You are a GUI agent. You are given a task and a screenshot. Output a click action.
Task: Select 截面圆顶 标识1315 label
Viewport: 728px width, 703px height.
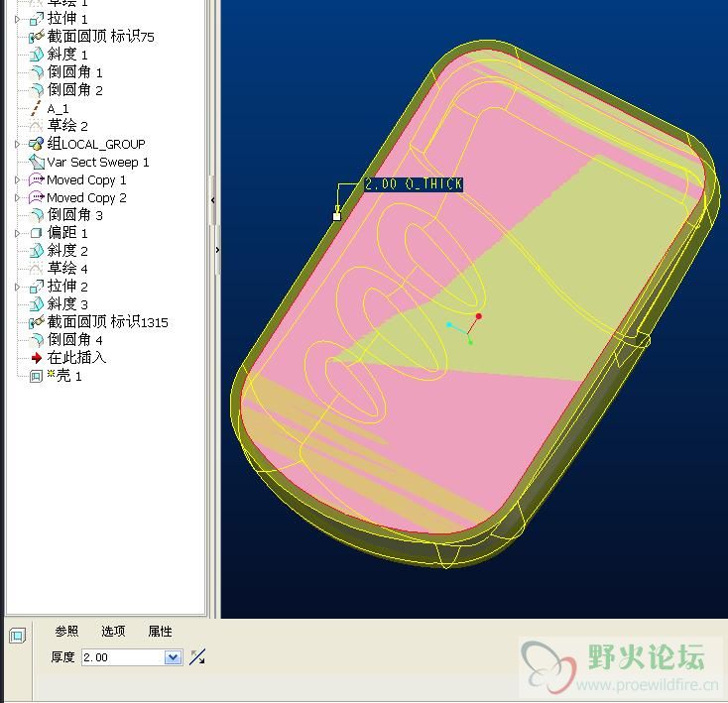click(x=108, y=322)
